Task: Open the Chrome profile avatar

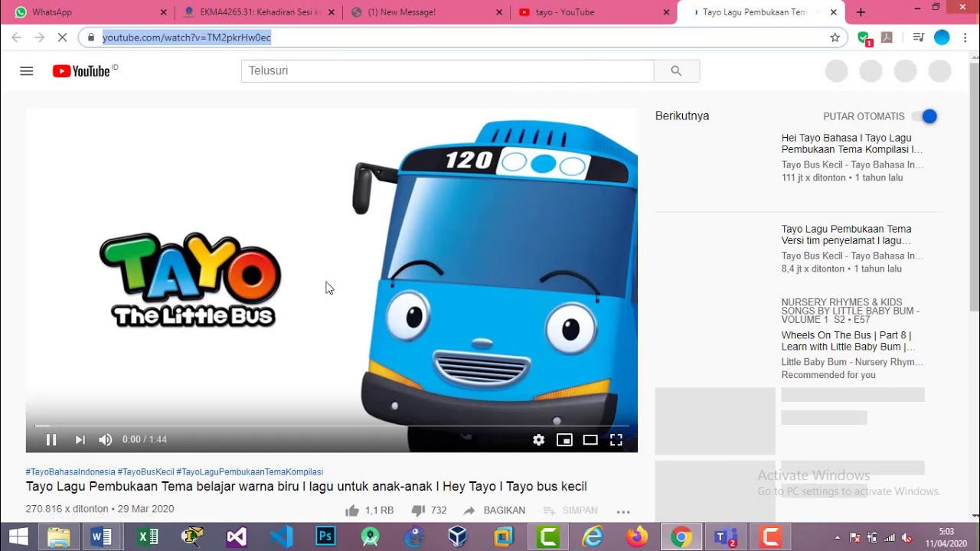Action: (942, 37)
